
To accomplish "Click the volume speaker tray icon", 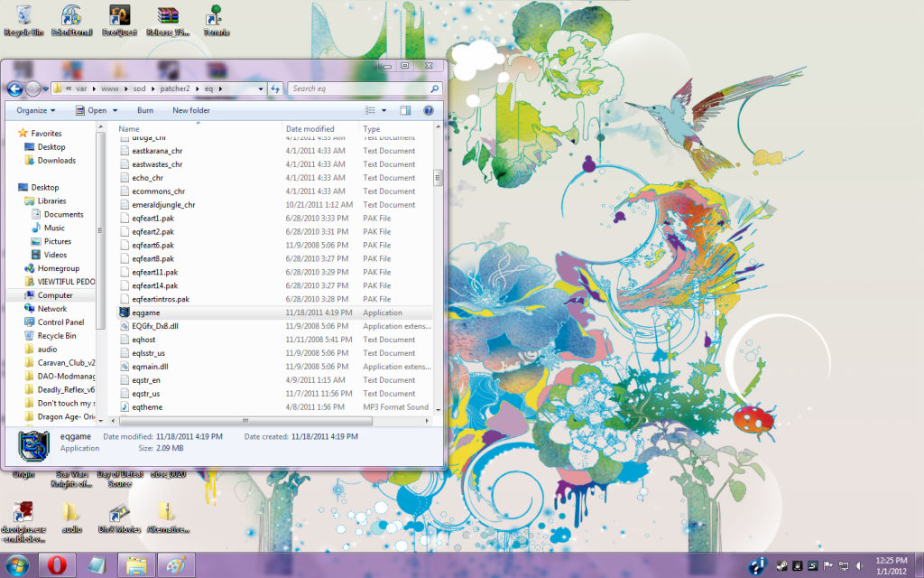I will point(860,565).
